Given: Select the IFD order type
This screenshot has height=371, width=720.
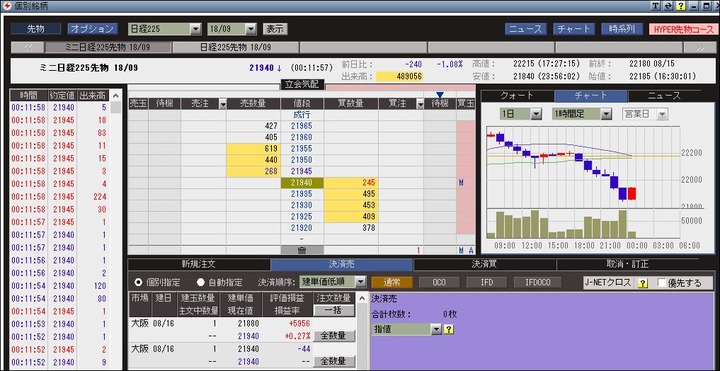Looking at the screenshot, I should (x=487, y=282).
